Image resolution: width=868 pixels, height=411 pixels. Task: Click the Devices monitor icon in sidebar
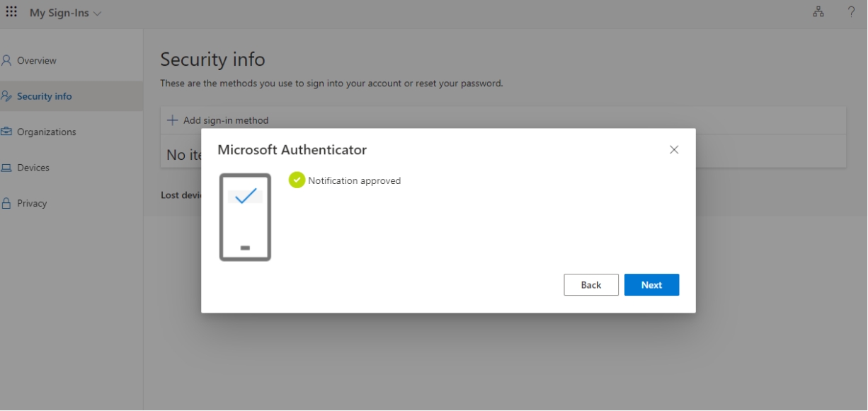(6, 167)
